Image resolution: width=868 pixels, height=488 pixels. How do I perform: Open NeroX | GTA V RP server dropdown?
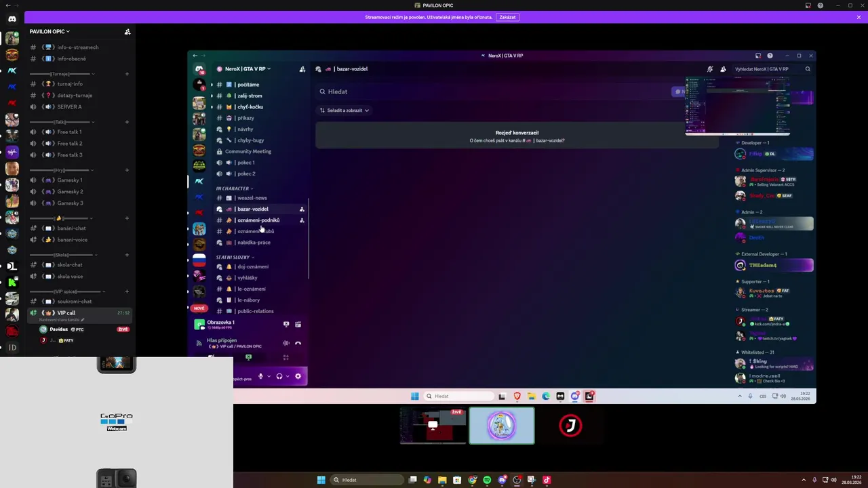point(243,69)
